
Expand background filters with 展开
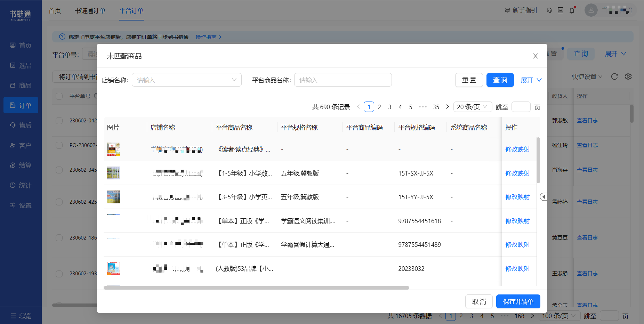(x=615, y=54)
